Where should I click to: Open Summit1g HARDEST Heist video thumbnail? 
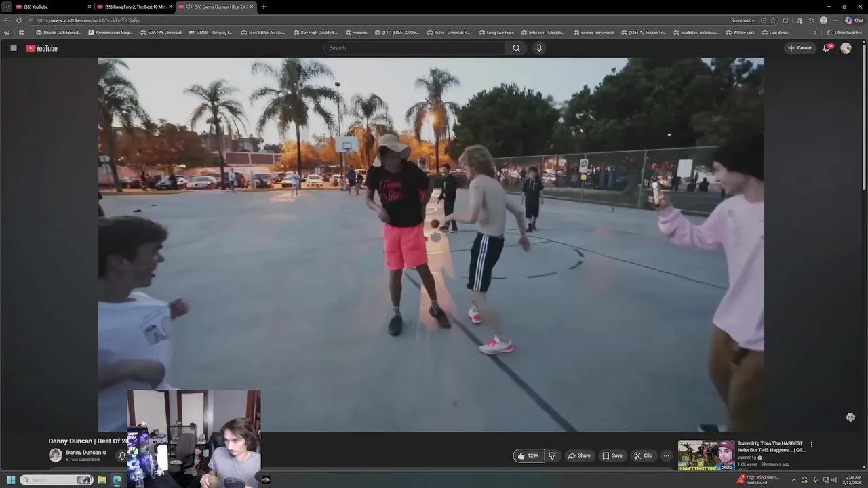coord(706,455)
